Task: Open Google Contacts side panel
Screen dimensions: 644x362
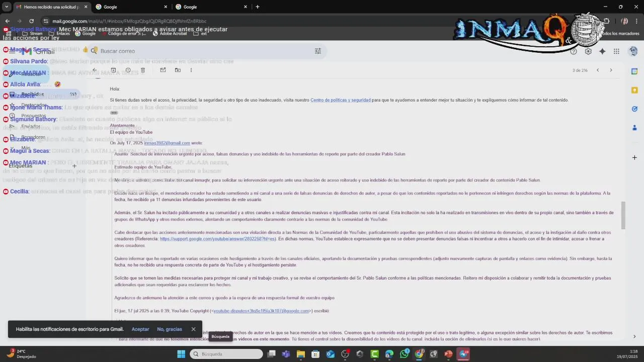Action: [634, 128]
